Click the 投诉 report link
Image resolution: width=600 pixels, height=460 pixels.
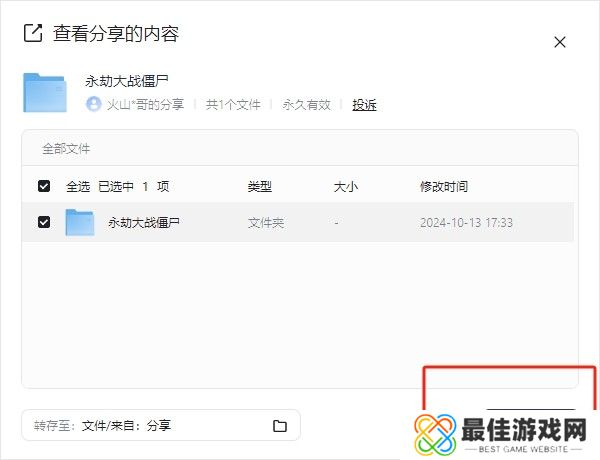[364, 104]
